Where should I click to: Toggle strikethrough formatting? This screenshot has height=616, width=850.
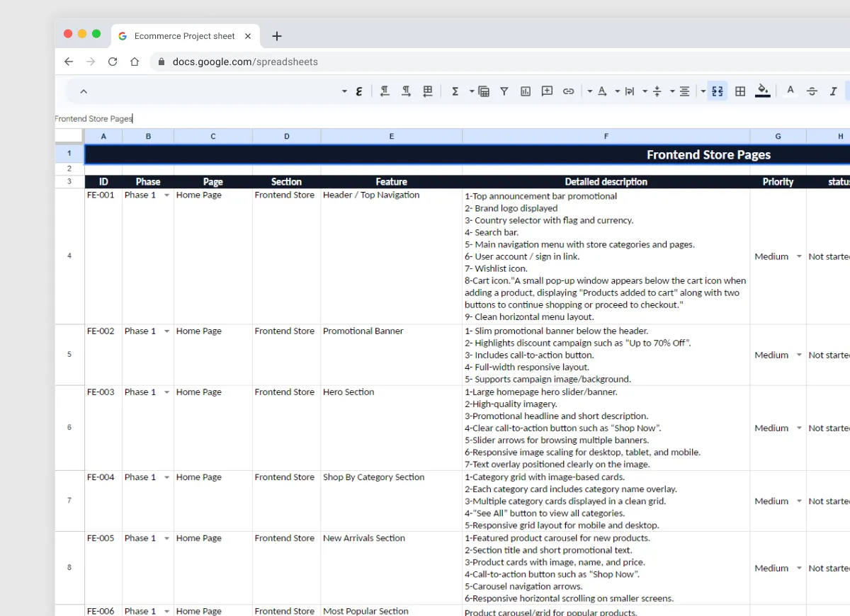coord(812,91)
